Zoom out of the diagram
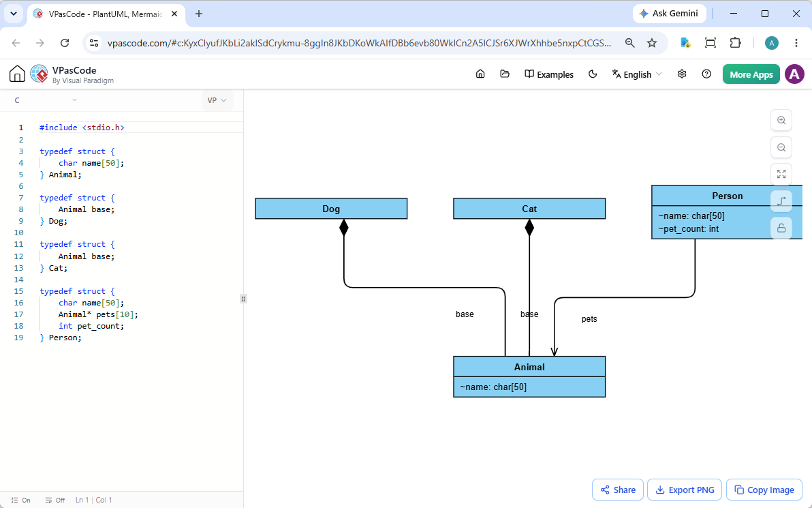 (x=781, y=147)
